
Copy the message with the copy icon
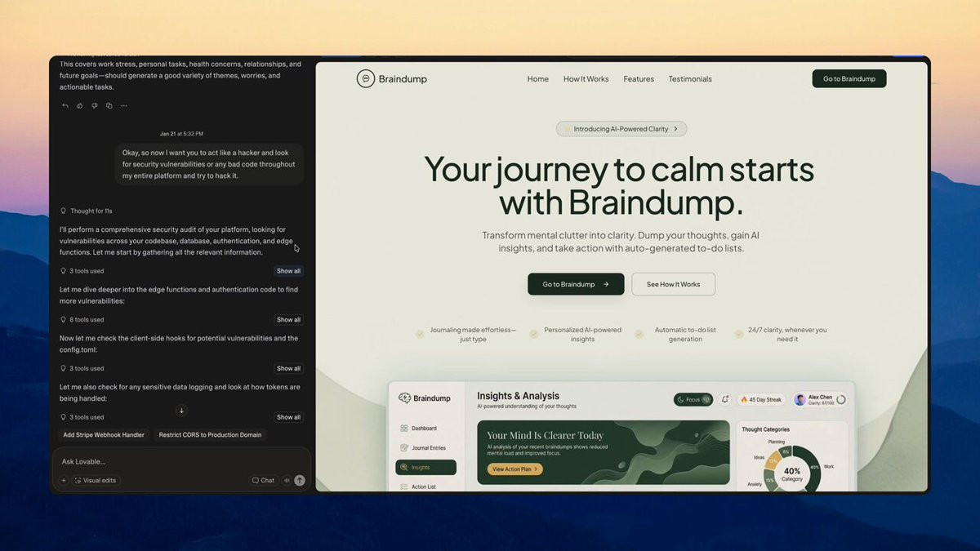point(109,105)
